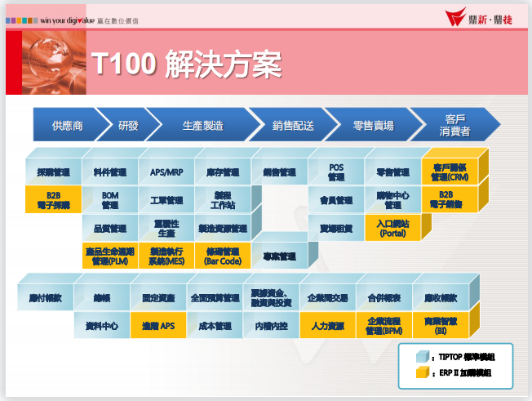Click the 賣場租賃 module block
Screen dimensions: 532x401
click(336, 228)
